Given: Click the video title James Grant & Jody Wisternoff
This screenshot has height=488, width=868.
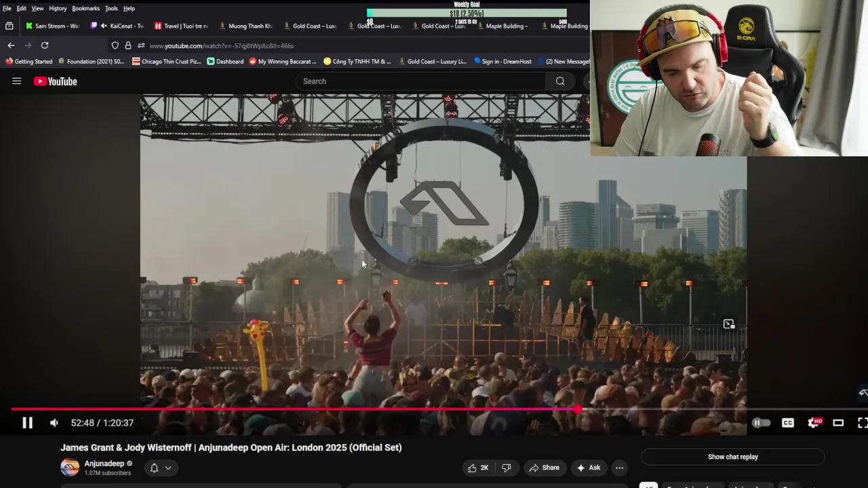Looking at the screenshot, I should coord(231,447).
